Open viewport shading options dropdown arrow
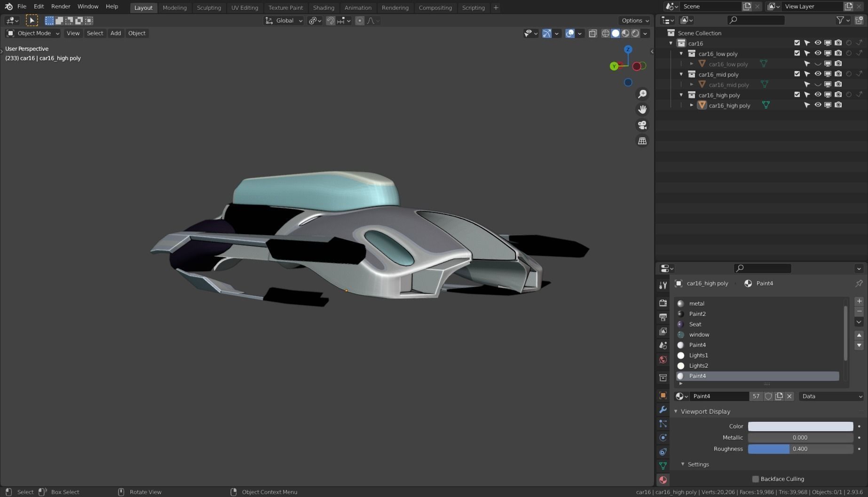This screenshot has width=868, height=497. (646, 33)
